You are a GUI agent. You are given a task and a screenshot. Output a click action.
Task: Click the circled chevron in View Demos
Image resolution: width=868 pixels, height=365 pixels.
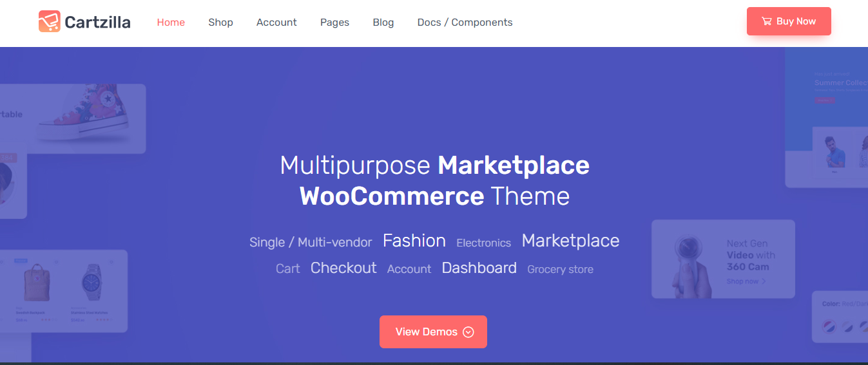coord(468,332)
